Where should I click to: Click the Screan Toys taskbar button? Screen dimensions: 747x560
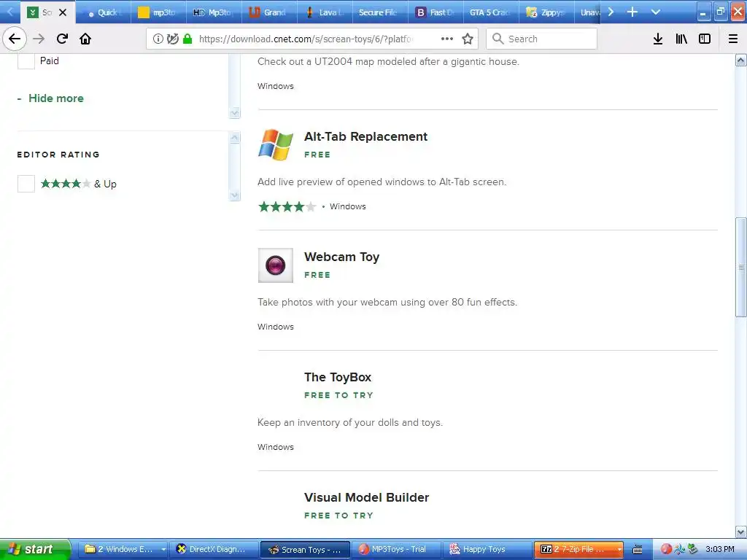(306, 550)
